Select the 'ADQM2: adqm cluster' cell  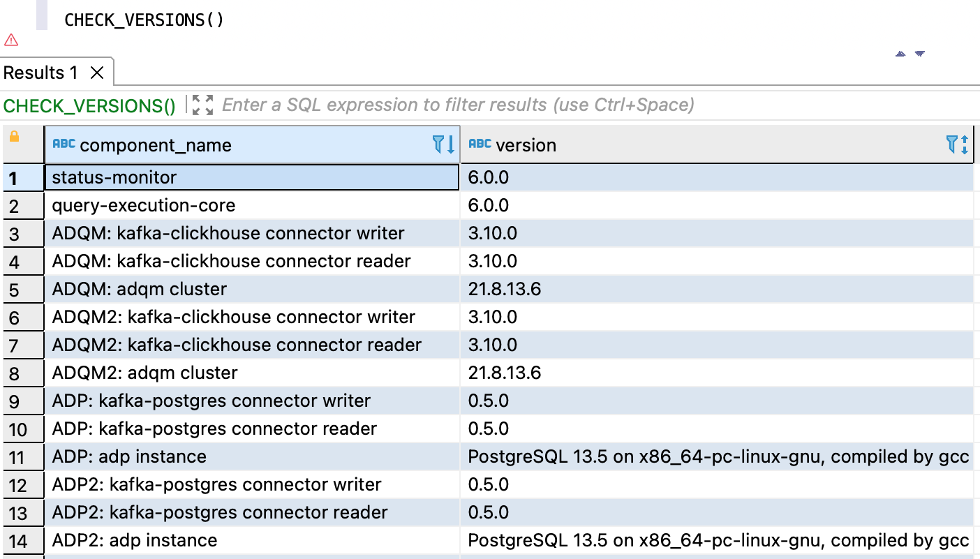[x=252, y=373]
